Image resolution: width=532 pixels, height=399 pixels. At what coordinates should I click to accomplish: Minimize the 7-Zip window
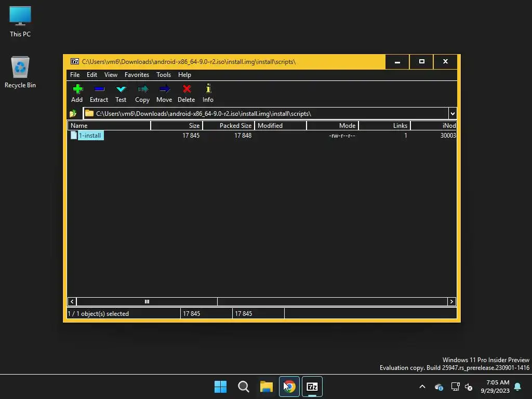(397, 62)
